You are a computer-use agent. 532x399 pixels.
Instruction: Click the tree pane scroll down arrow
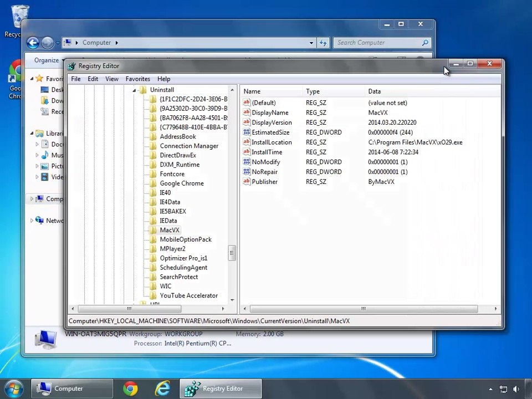(232, 300)
